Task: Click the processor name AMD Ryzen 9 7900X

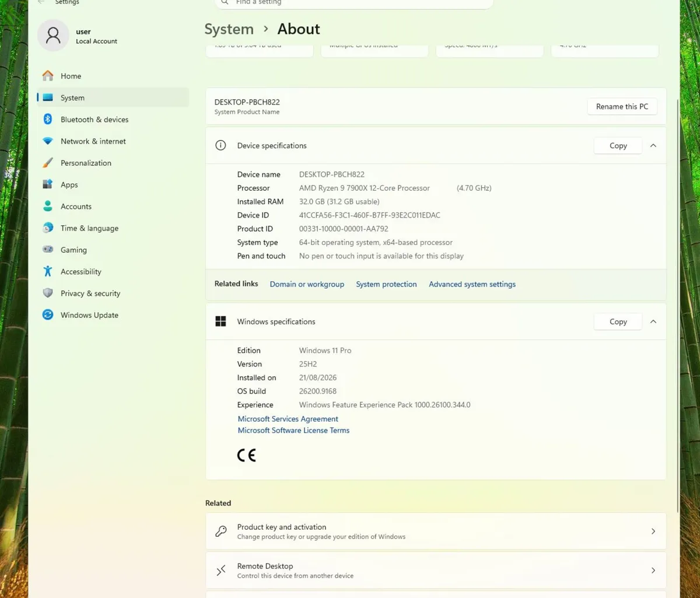Action: click(x=365, y=188)
